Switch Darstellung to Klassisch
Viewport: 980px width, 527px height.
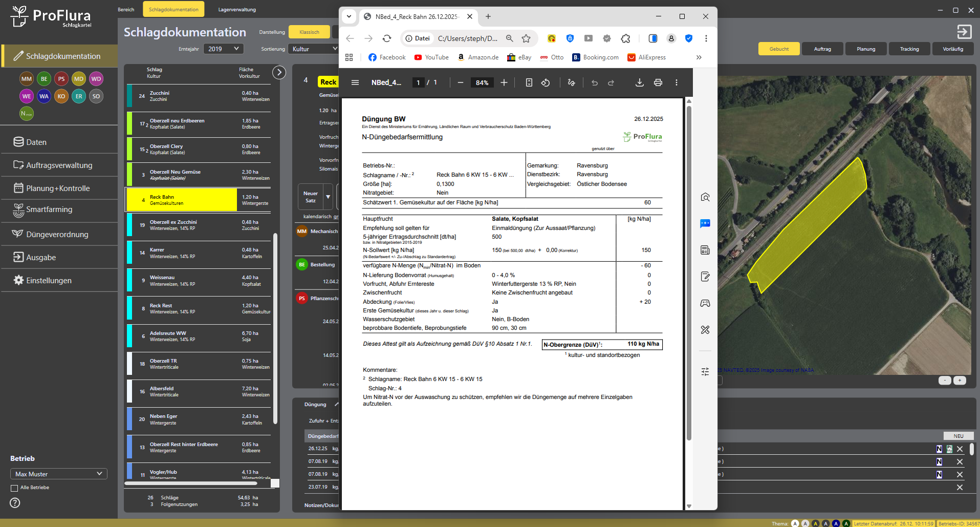click(x=309, y=32)
